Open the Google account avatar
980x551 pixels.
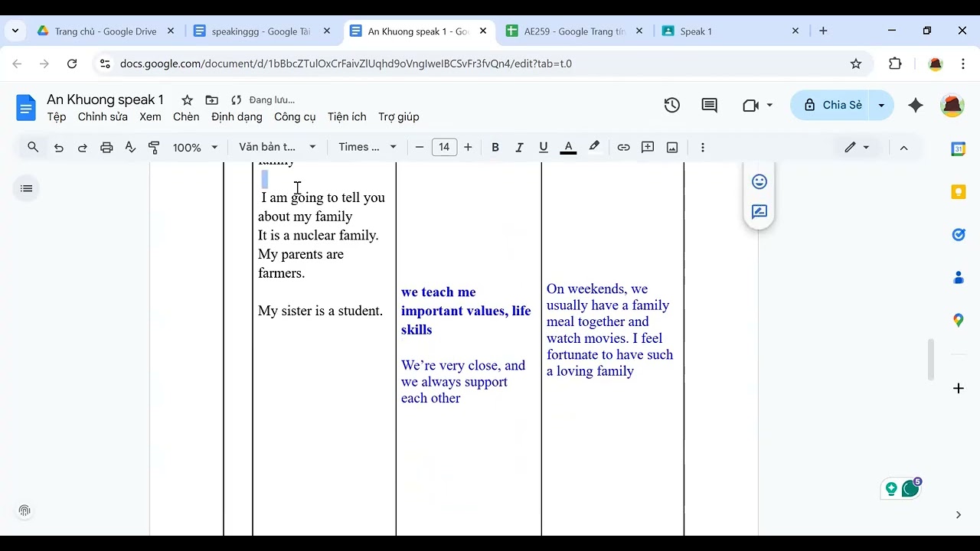pos(952,106)
